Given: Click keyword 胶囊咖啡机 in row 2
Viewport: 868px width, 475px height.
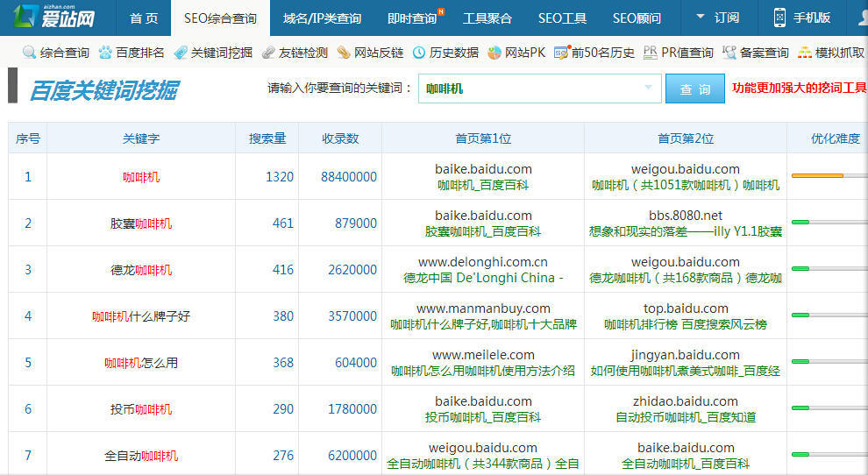Looking at the screenshot, I should [141, 223].
